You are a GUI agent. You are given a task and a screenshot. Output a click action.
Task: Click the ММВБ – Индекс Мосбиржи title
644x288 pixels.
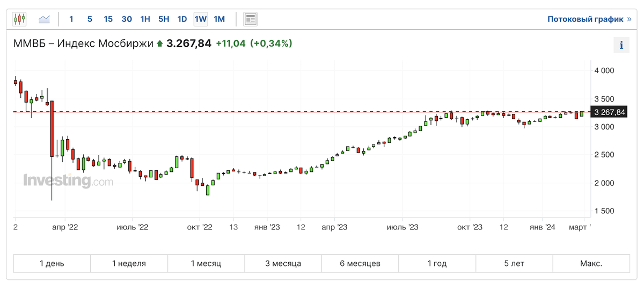83,44
